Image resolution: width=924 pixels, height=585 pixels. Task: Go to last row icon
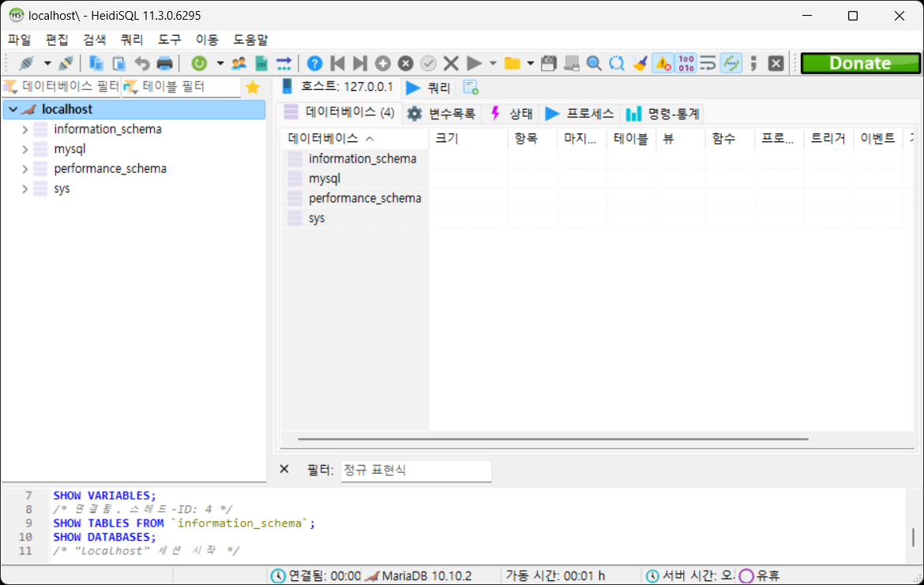coord(360,63)
